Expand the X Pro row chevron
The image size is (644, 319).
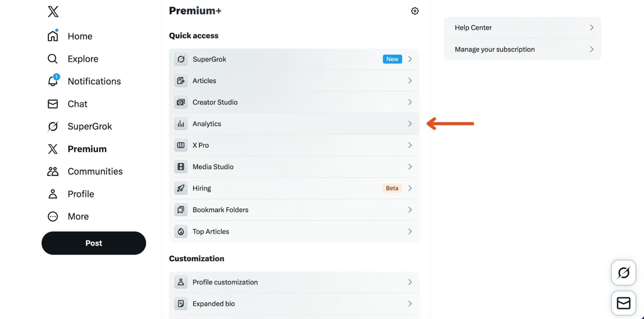[x=410, y=145]
